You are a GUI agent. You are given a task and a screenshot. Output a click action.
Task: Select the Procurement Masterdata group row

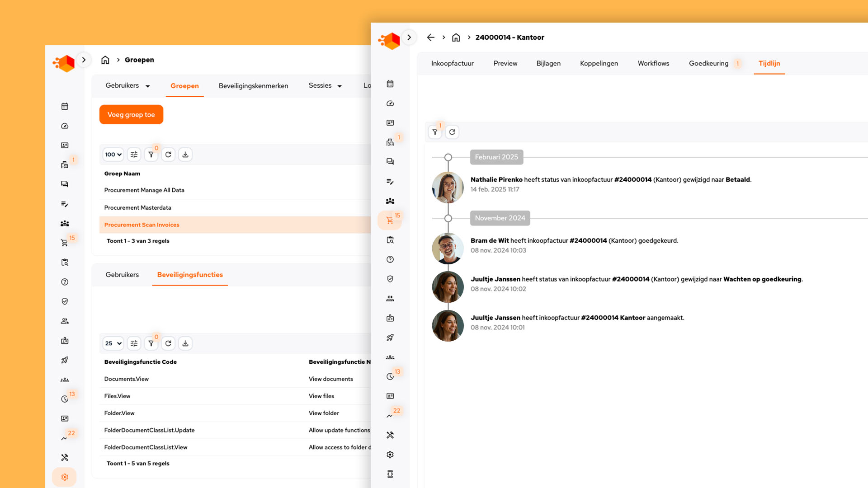click(138, 208)
